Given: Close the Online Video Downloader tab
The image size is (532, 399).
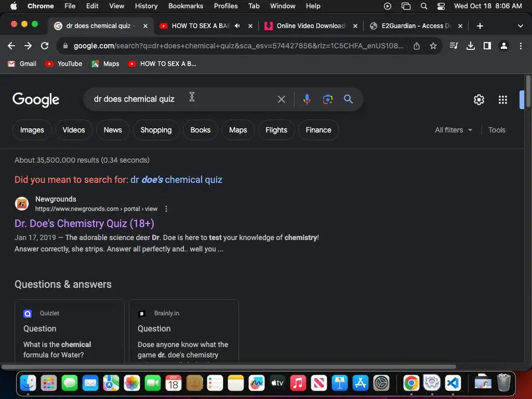Looking at the screenshot, I should (355, 26).
